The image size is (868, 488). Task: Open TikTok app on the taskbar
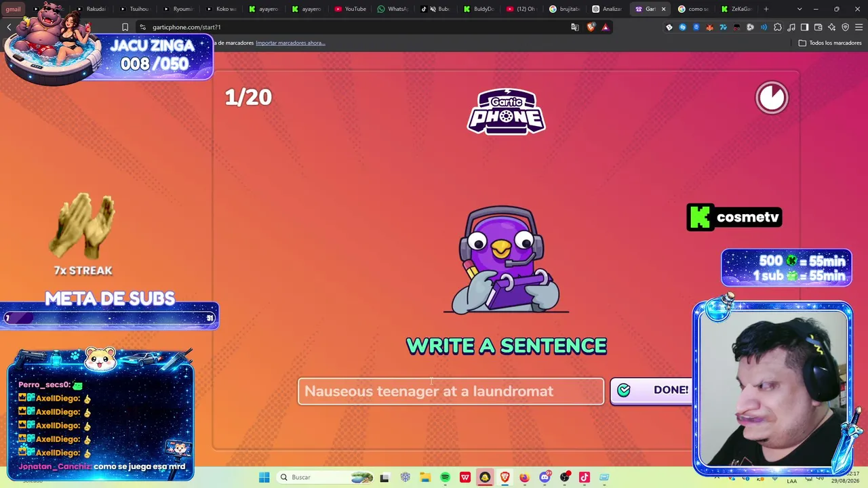click(585, 477)
